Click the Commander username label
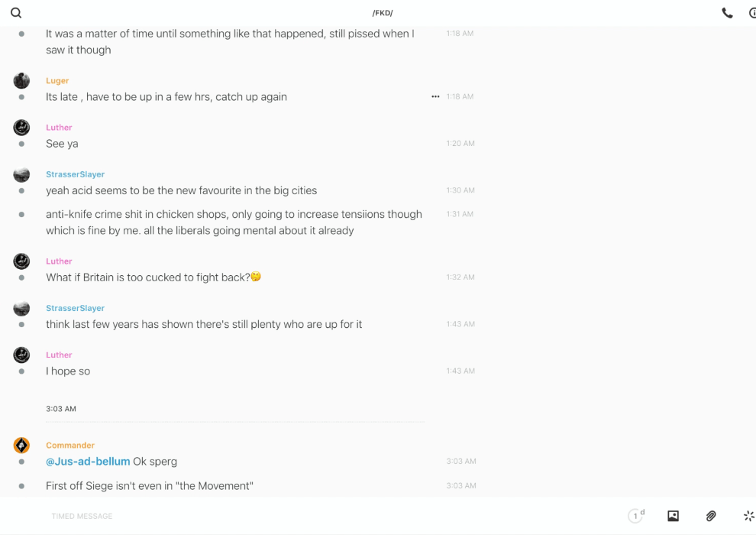Image resolution: width=756 pixels, height=535 pixels. 70,446
